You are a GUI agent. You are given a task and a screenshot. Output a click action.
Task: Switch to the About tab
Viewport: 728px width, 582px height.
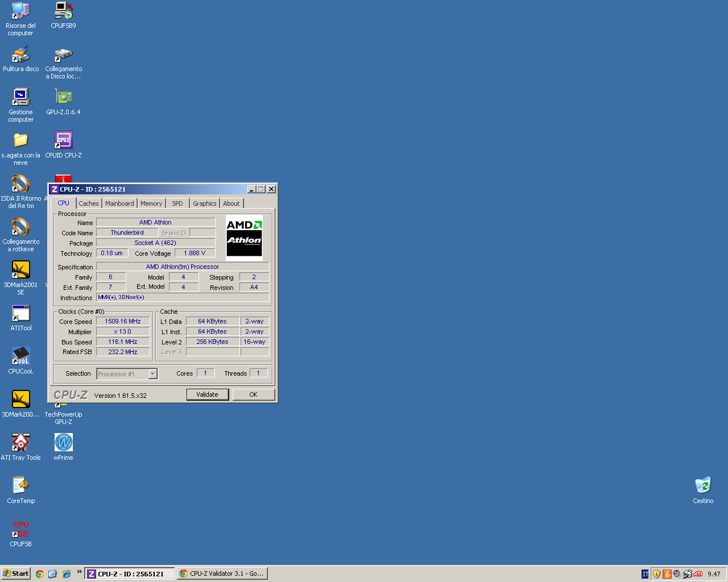pos(231,203)
